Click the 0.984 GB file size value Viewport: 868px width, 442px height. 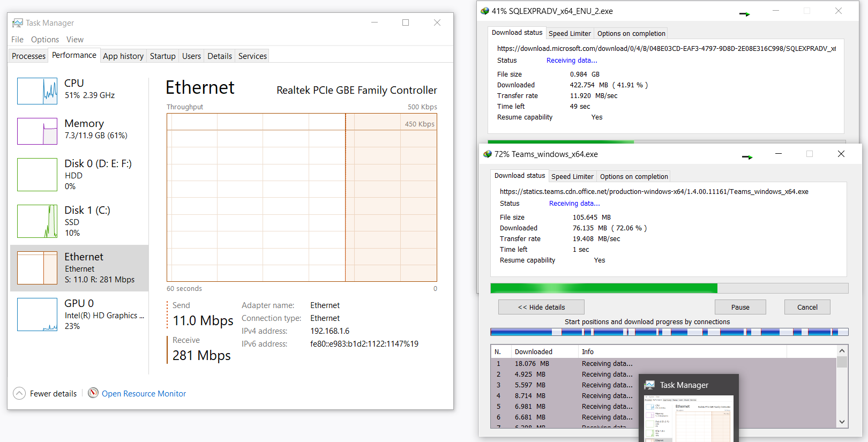pyautogui.click(x=585, y=74)
